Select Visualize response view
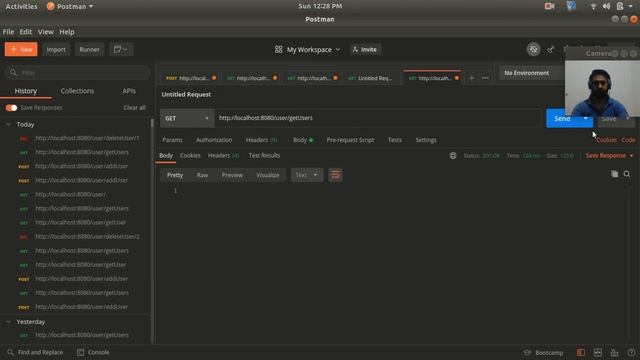The width and height of the screenshot is (640, 360). pyautogui.click(x=268, y=175)
